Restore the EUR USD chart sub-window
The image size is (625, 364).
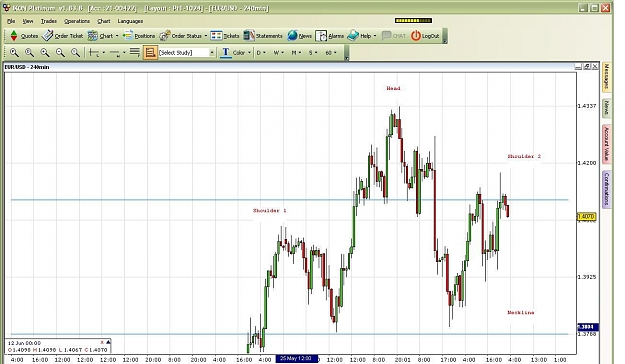tap(587, 67)
